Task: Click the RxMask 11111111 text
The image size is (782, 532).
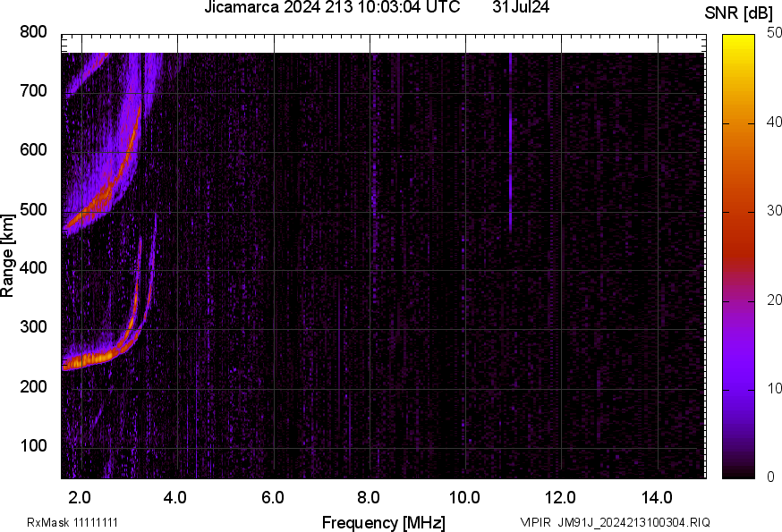Action: tap(72, 522)
